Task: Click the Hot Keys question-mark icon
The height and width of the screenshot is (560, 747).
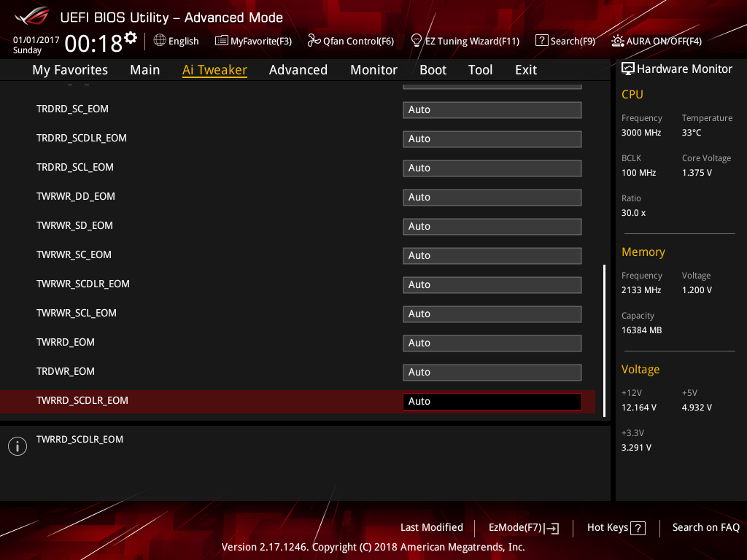Action: point(638,528)
